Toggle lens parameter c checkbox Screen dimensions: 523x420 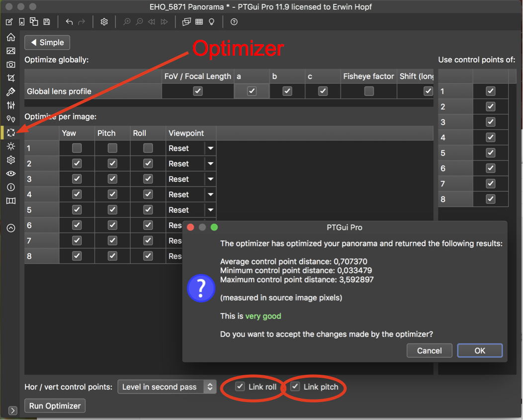[323, 91]
